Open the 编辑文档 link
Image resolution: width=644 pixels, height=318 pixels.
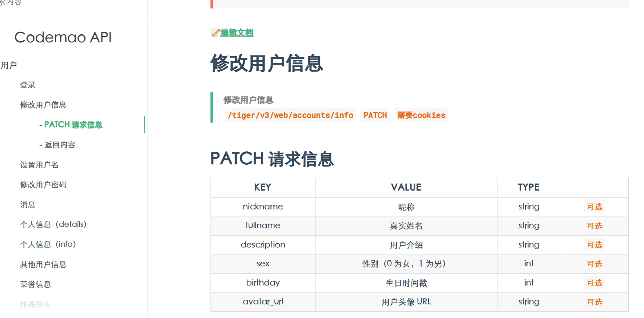point(237,33)
